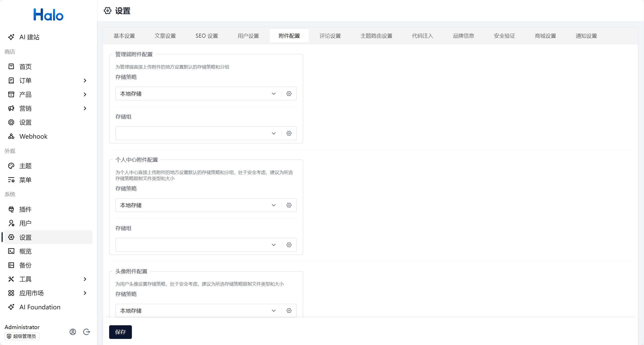Switch to 品牌信息 tab
The width and height of the screenshot is (644, 345).
[464, 36]
